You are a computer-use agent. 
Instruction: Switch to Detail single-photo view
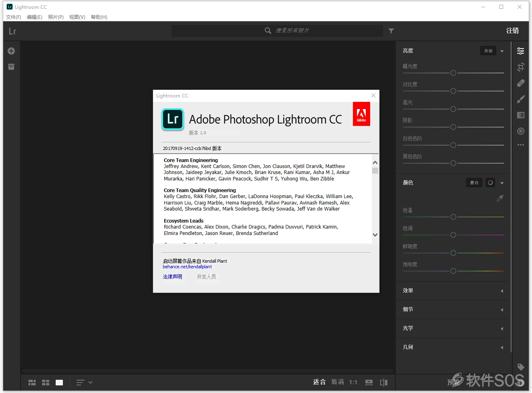pos(59,383)
